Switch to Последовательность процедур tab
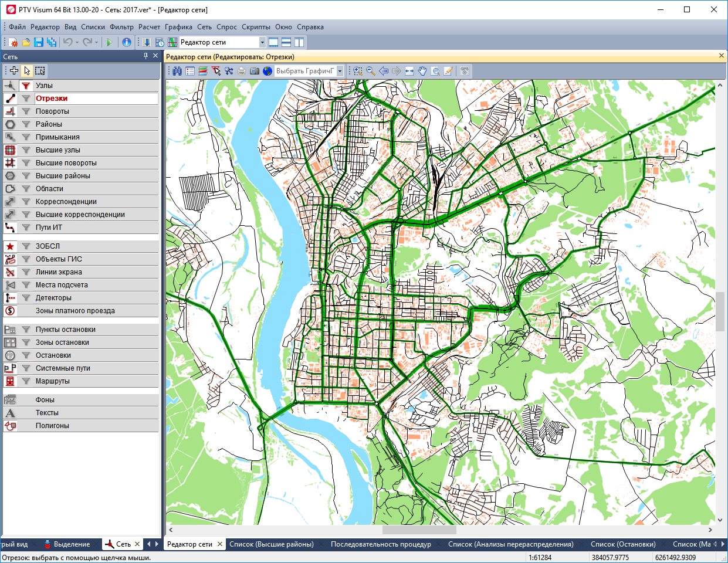Viewport: 728px width, 563px height. (x=380, y=544)
